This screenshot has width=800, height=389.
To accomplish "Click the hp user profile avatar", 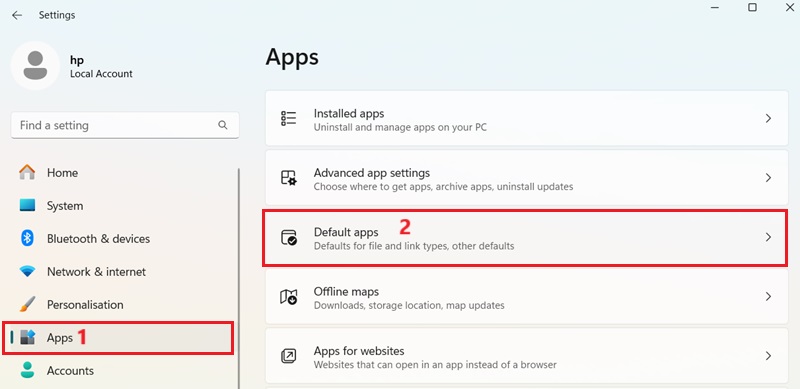I will 35,66.
